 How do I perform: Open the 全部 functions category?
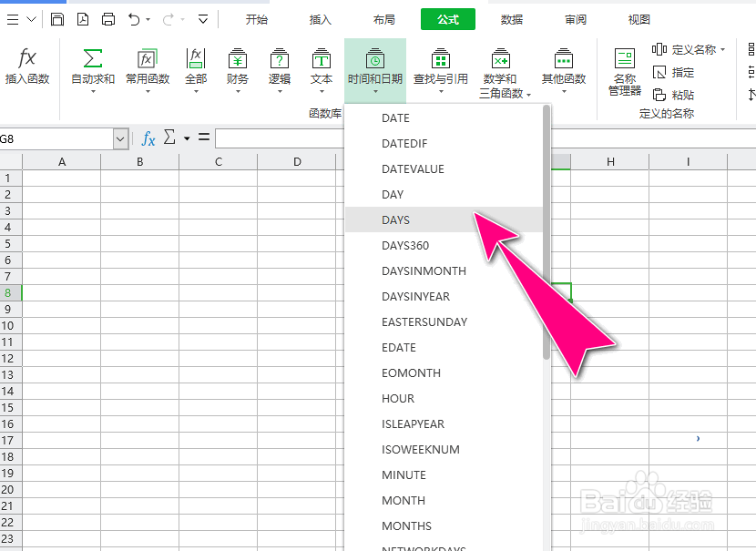click(x=196, y=70)
